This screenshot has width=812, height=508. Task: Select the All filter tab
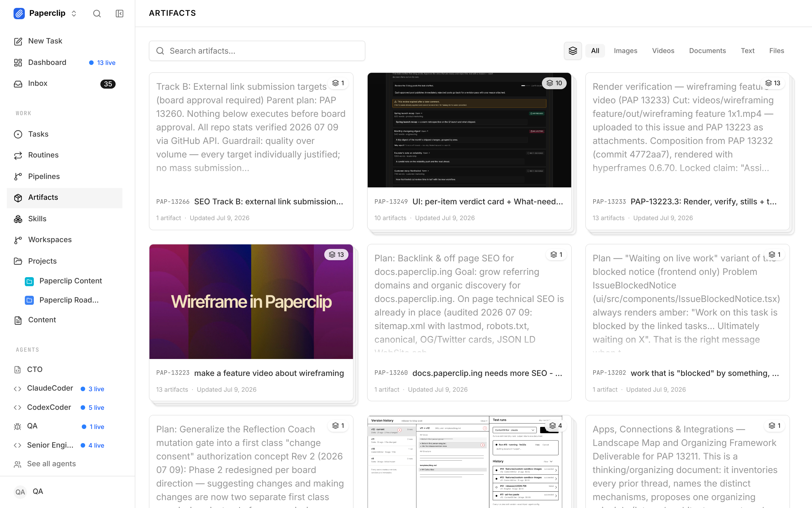[595, 51]
